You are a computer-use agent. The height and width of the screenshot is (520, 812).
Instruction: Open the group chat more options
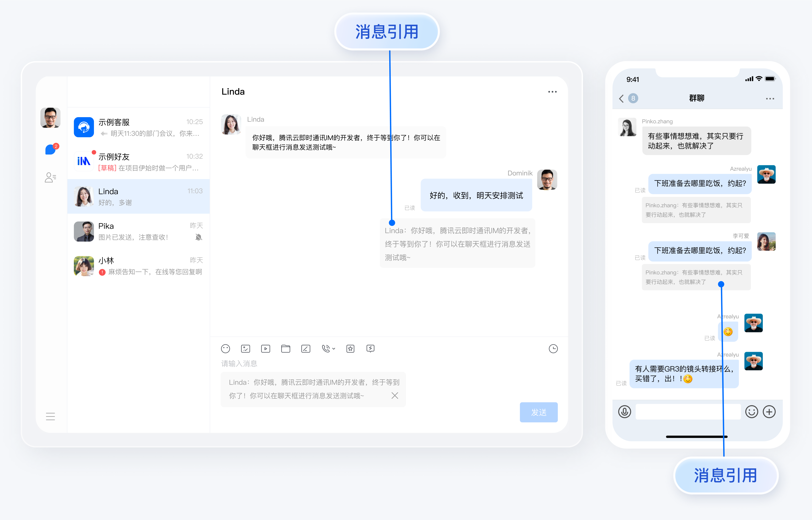pyautogui.click(x=770, y=99)
